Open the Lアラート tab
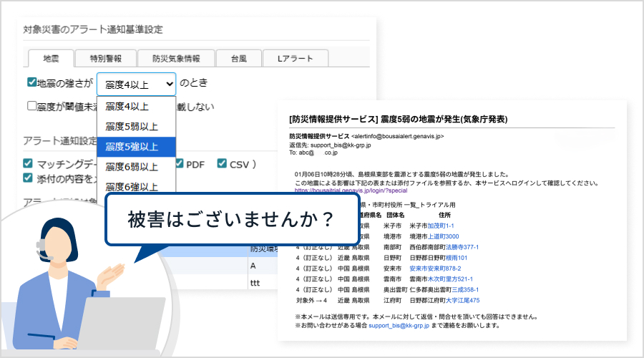The image size is (644, 358). point(295,59)
